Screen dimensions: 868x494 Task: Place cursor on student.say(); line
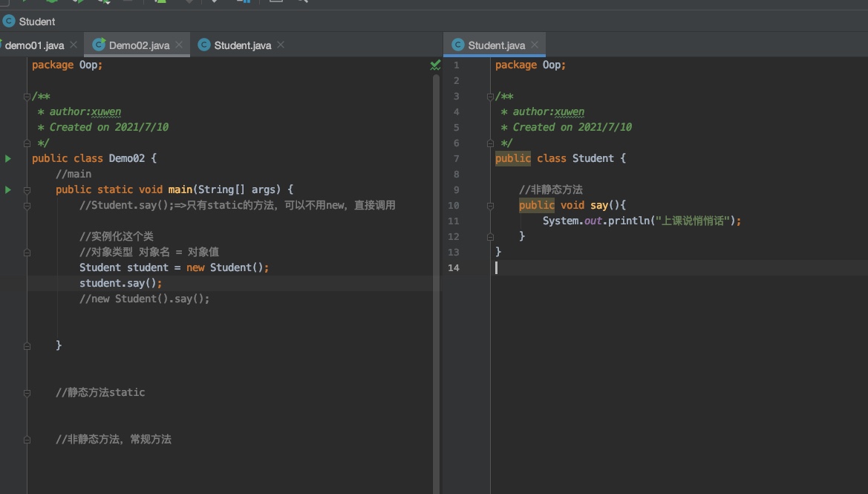click(x=120, y=283)
